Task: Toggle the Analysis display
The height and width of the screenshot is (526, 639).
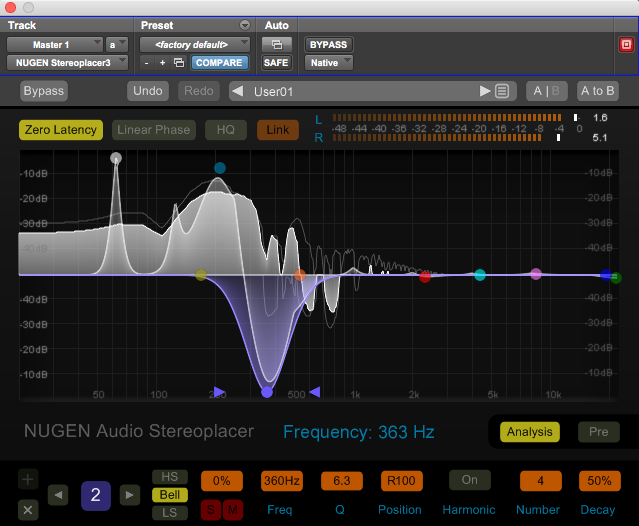Action: [x=529, y=432]
